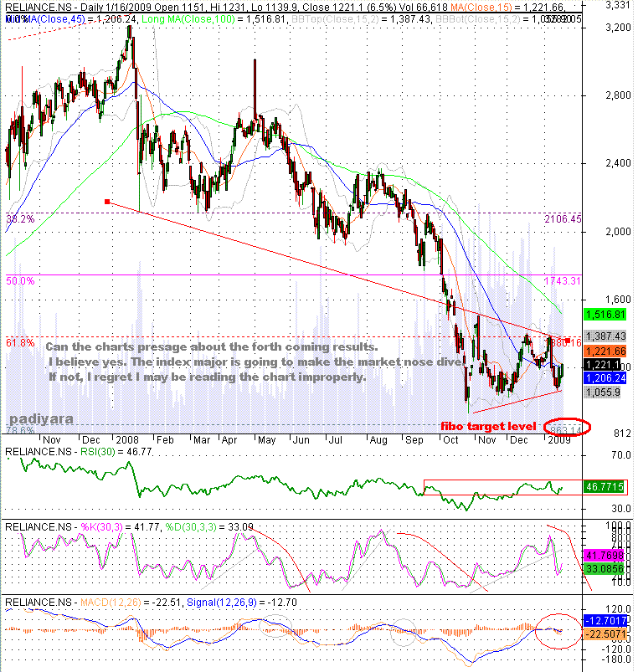Click the 'Aug' date axis label
Screen dimensions: 638x672
(x=378, y=440)
